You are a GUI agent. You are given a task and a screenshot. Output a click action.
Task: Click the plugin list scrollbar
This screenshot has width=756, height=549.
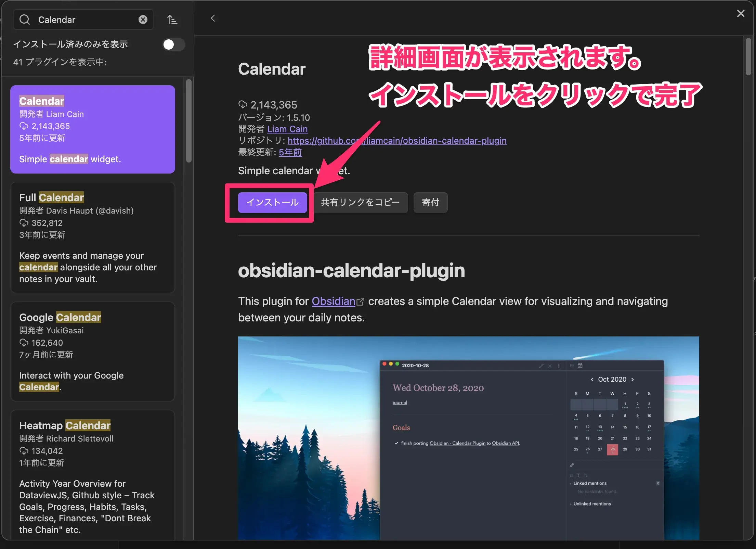click(x=189, y=121)
